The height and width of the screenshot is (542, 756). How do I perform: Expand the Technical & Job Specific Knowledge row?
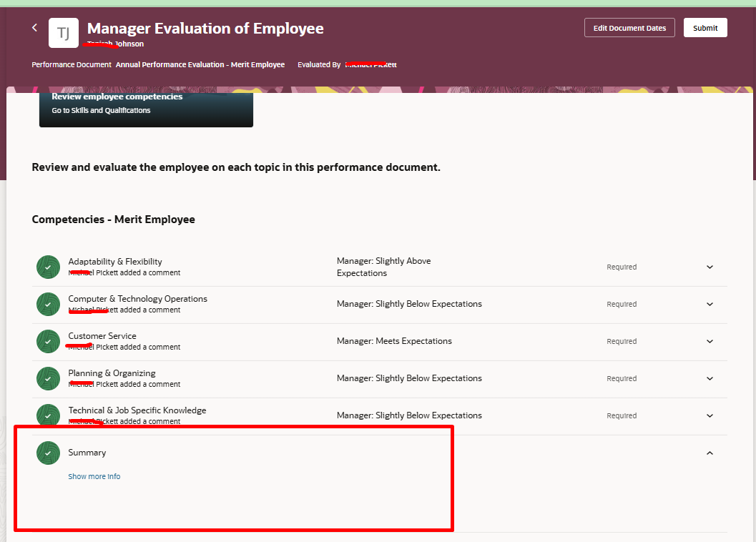point(710,415)
